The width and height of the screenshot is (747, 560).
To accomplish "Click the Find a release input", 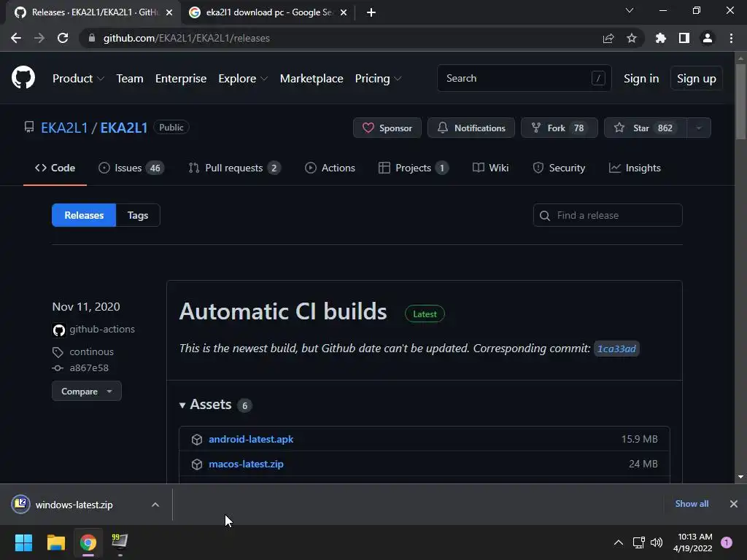I will click(x=608, y=215).
